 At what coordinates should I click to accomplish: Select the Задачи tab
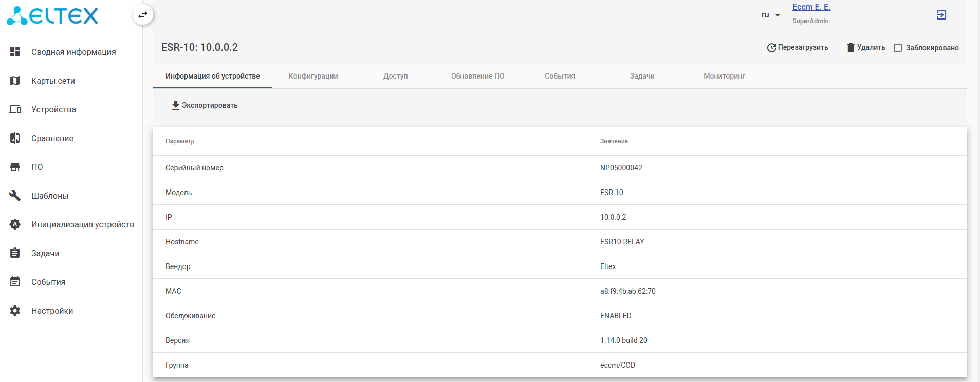click(x=642, y=76)
